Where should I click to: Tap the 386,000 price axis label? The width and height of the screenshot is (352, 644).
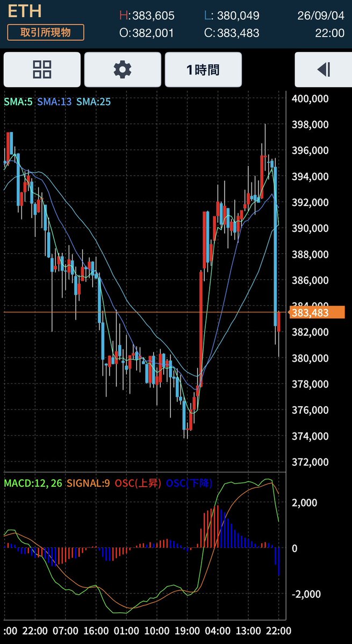coord(310,280)
